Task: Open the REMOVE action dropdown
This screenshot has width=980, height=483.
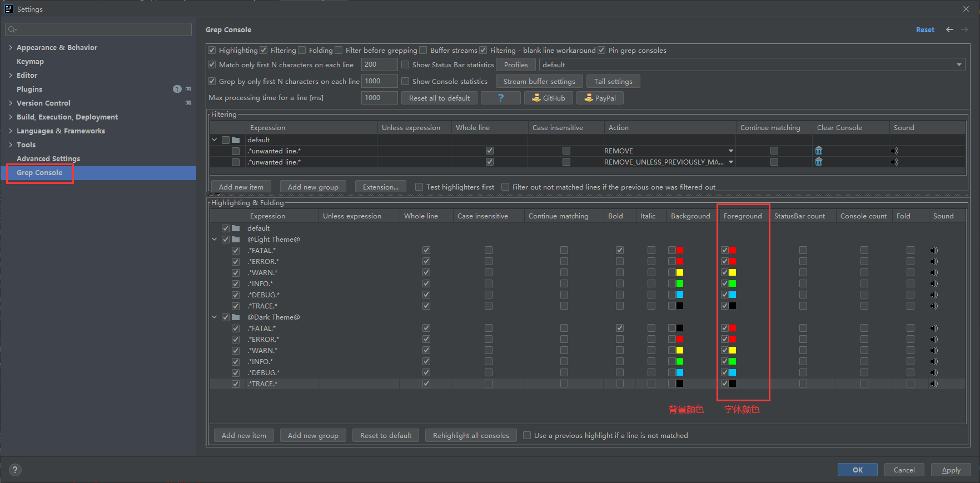Action: [x=731, y=151]
